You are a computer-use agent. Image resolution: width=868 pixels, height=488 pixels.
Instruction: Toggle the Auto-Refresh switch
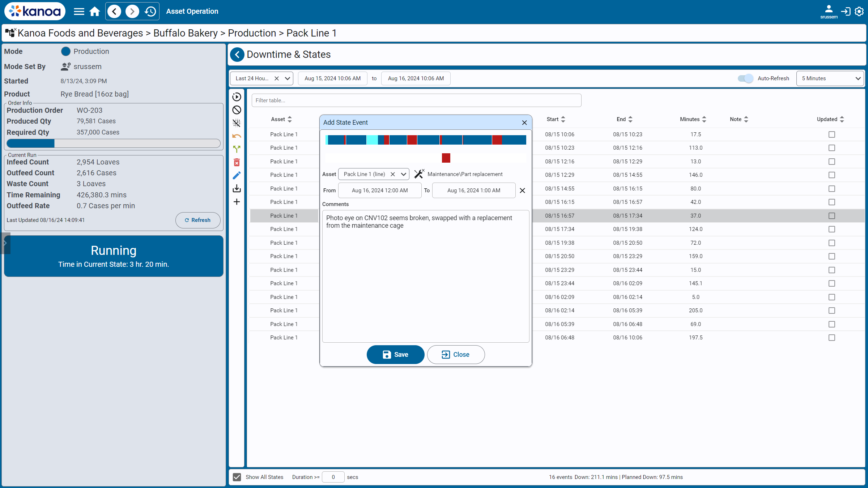point(745,78)
